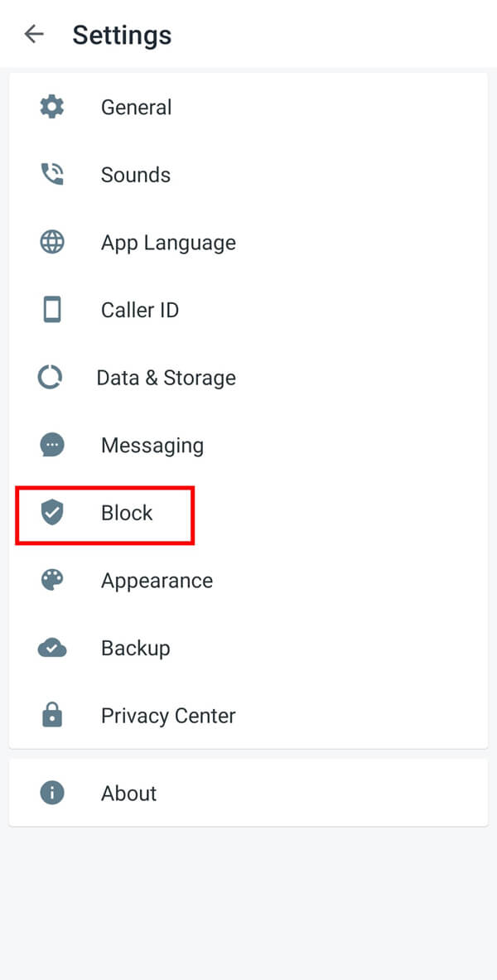Select the Messaging settings item

152,445
